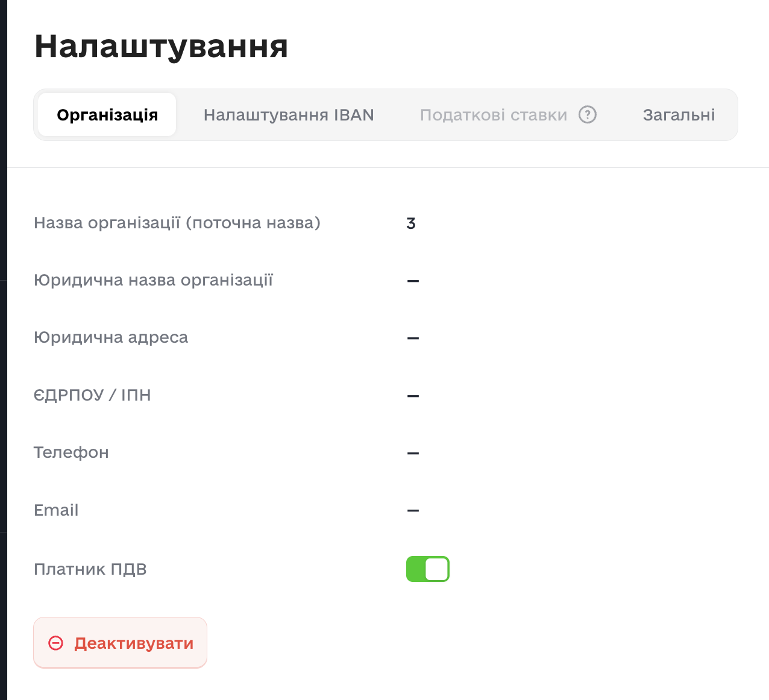Screen dimensions: 769x700
Task: Click the organization name value "3"
Action: point(411,223)
